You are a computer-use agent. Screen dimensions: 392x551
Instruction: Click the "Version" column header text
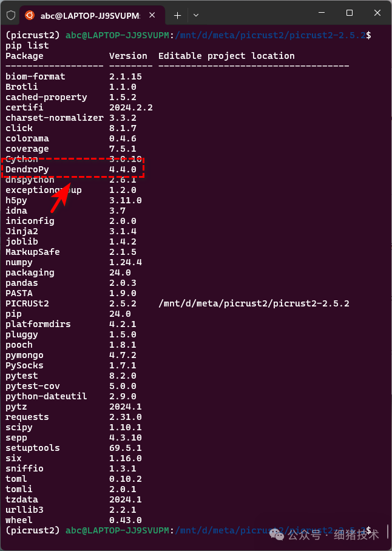click(x=128, y=56)
